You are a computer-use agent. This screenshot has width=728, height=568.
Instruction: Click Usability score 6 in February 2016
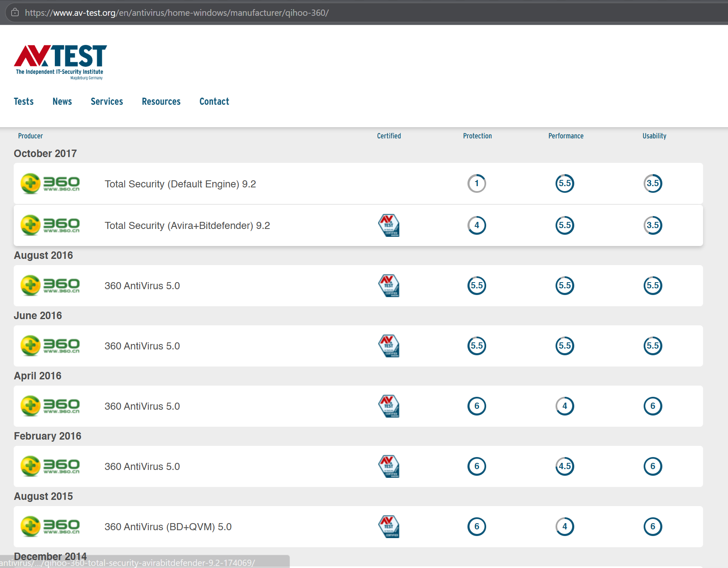pyautogui.click(x=653, y=466)
